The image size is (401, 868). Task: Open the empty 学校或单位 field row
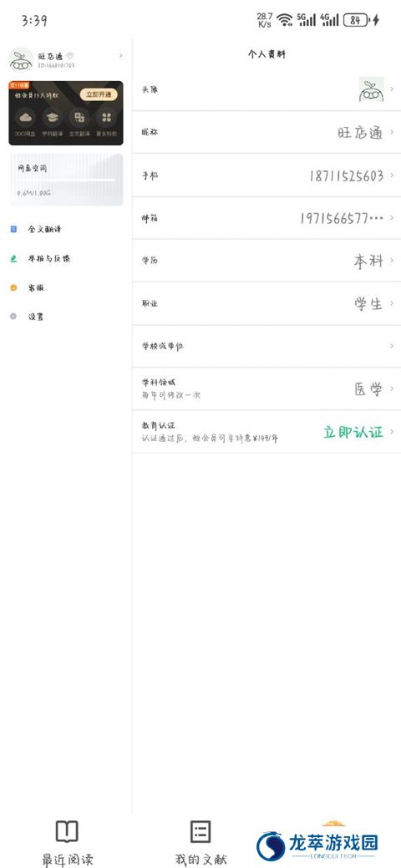pos(266,346)
